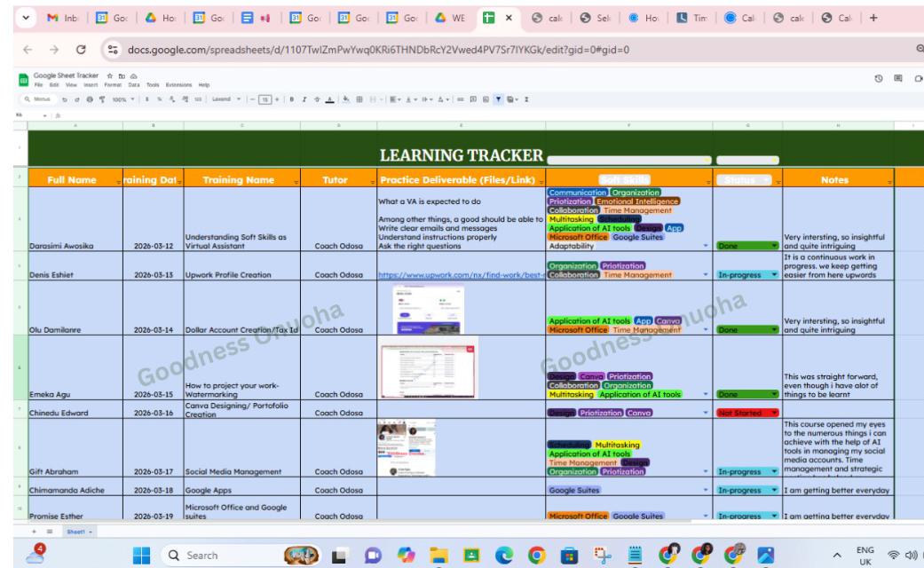The height and width of the screenshot is (568, 924).
Task: Open soft skills dropdown for Chimamanda Adiche
Action: pyautogui.click(x=706, y=490)
